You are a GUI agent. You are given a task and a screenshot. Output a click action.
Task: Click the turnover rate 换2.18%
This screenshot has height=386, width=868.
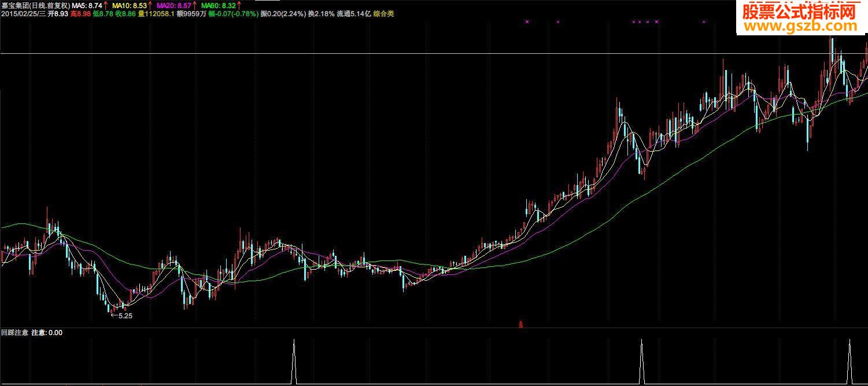point(322,13)
